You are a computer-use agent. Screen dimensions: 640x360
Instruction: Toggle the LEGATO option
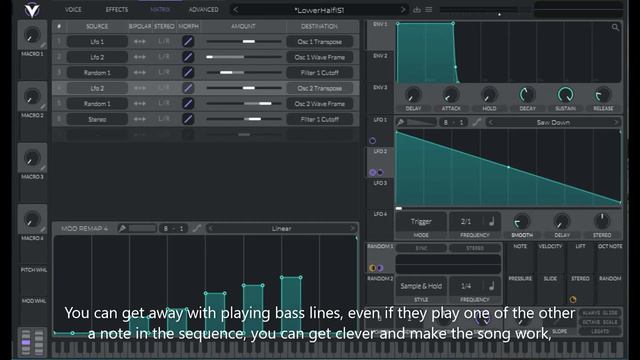pyautogui.click(x=600, y=331)
